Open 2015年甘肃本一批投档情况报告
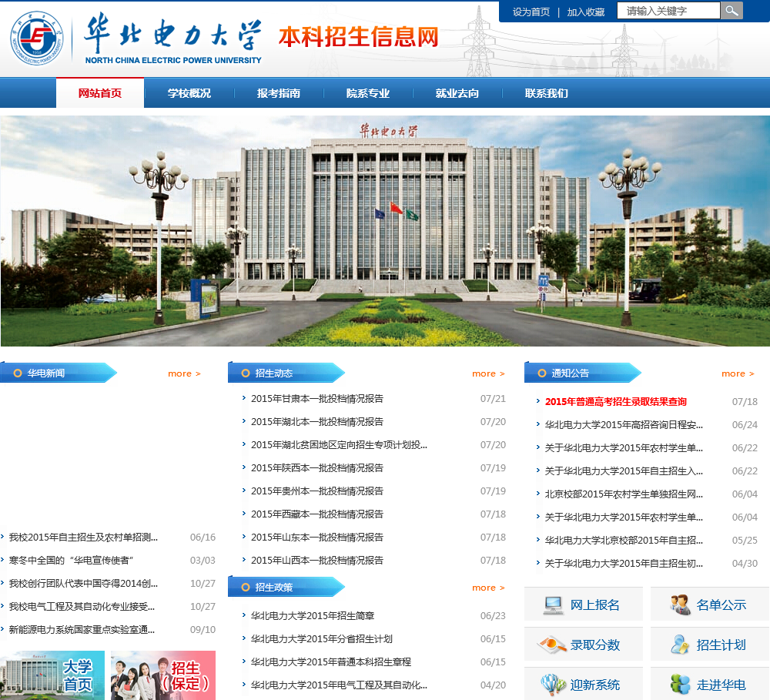 point(316,398)
